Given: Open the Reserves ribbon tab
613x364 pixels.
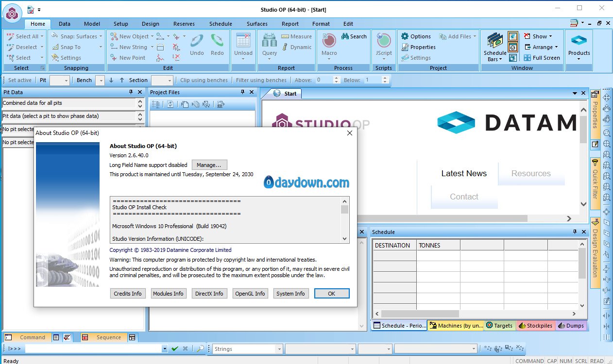Looking at the screenshot, I should [x=184, y=24].
